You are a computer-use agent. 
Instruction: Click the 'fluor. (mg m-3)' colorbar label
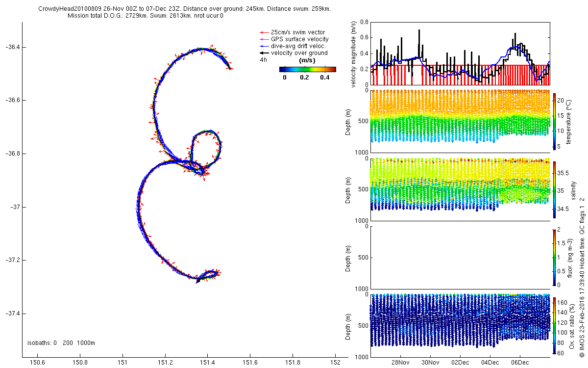[570, 258]
